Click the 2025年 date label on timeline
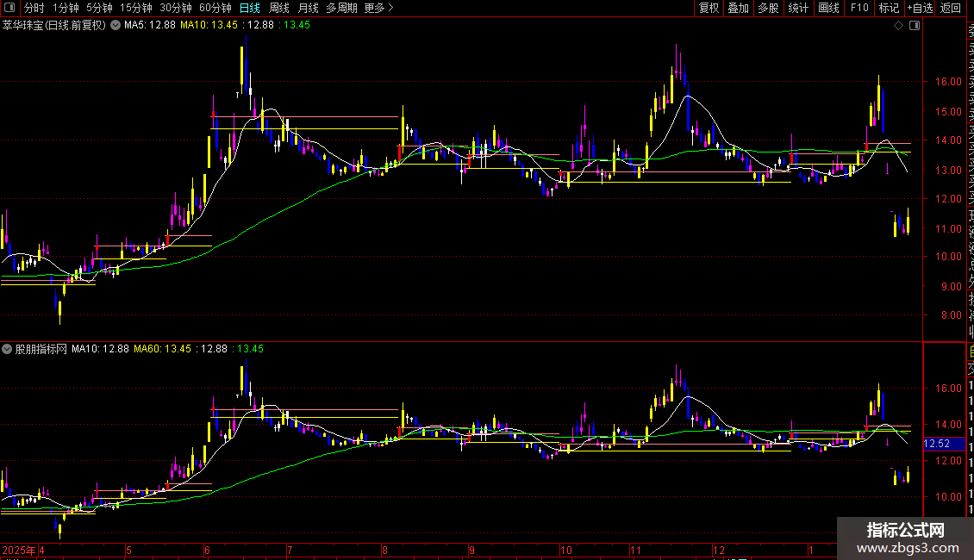The height and width of the screenshot is (560, 974). click(19, 551)
